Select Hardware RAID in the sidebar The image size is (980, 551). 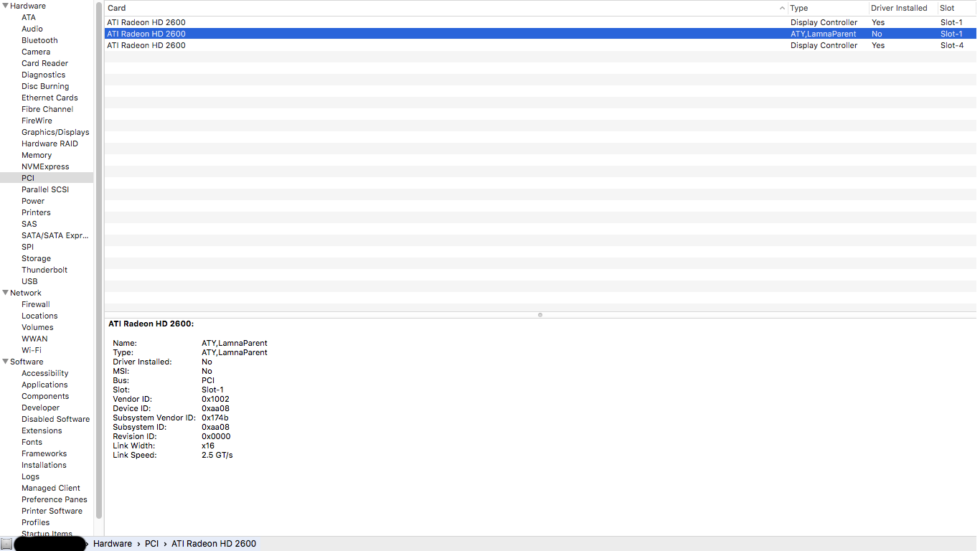(50, 143)
